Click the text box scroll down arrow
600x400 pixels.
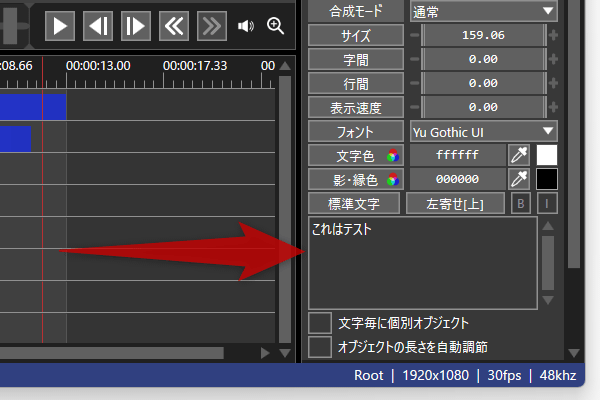[x=548, y=300]
